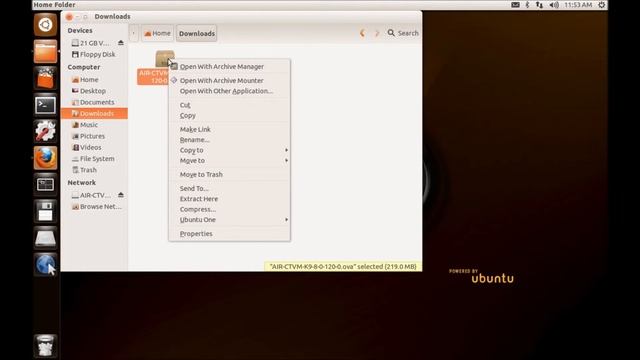
Task: Open Videos in the sidebar
Action: click(x=87, y=147)
